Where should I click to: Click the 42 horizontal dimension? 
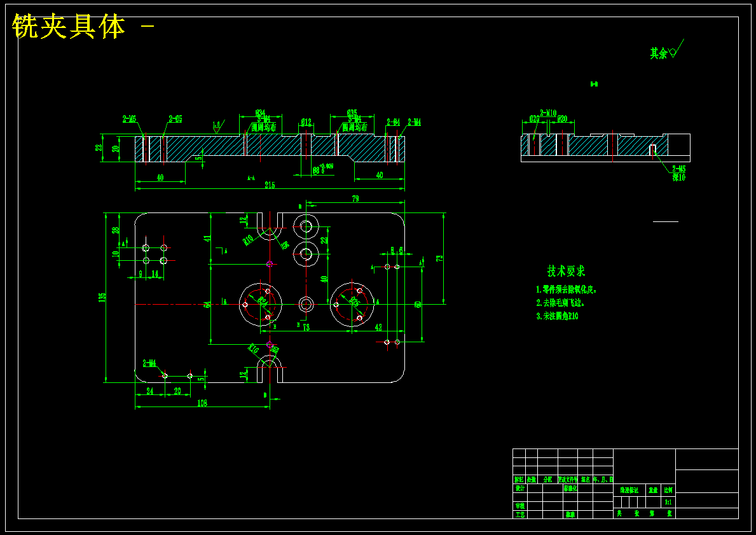[x=378, y=328]
